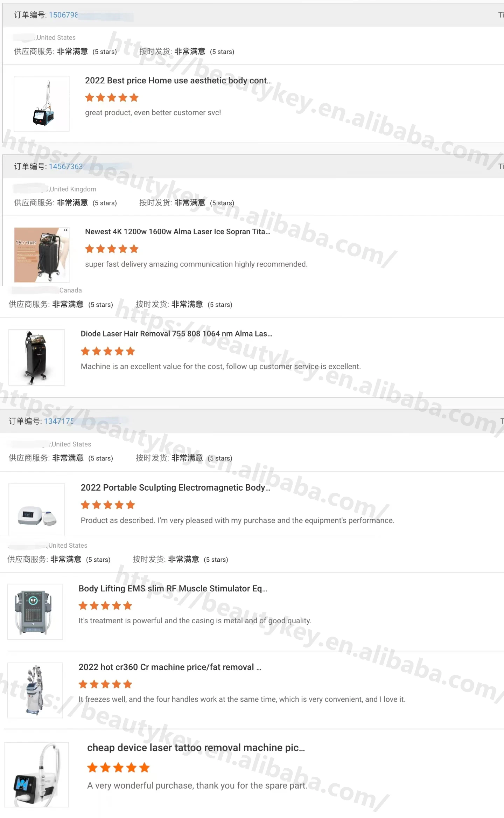The height and width of the screenshot is (818, 504).
Task: Click the black diode laser machine thumbnail
Action: tap(37, 357)
